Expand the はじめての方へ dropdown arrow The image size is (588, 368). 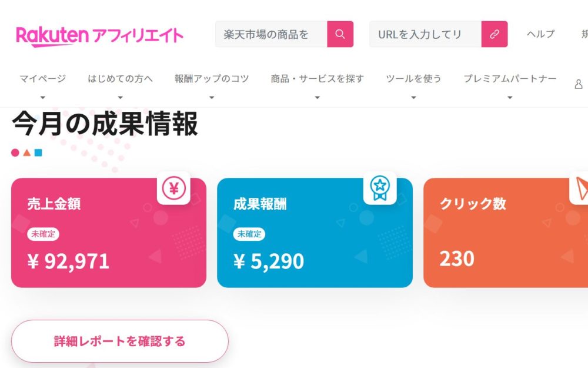tap(120, 98)
